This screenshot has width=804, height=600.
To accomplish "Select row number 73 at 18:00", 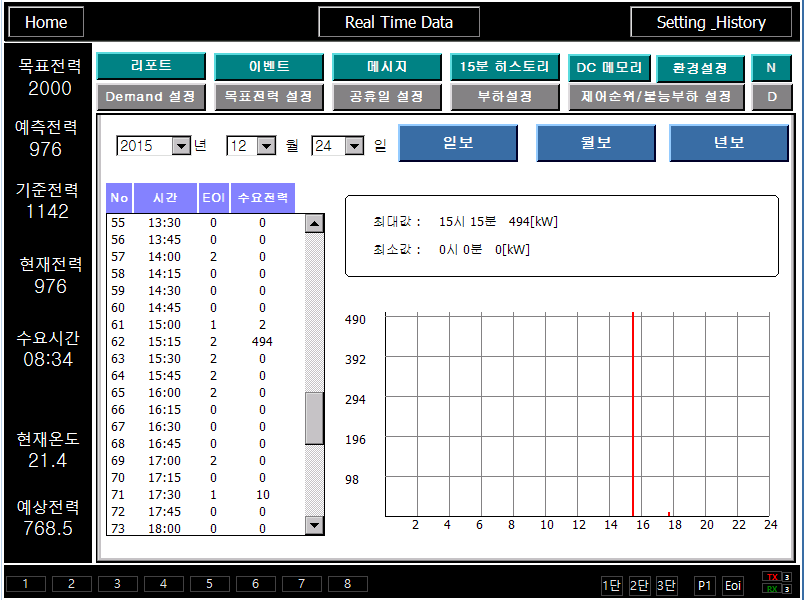I will click(x=206, y=528).
